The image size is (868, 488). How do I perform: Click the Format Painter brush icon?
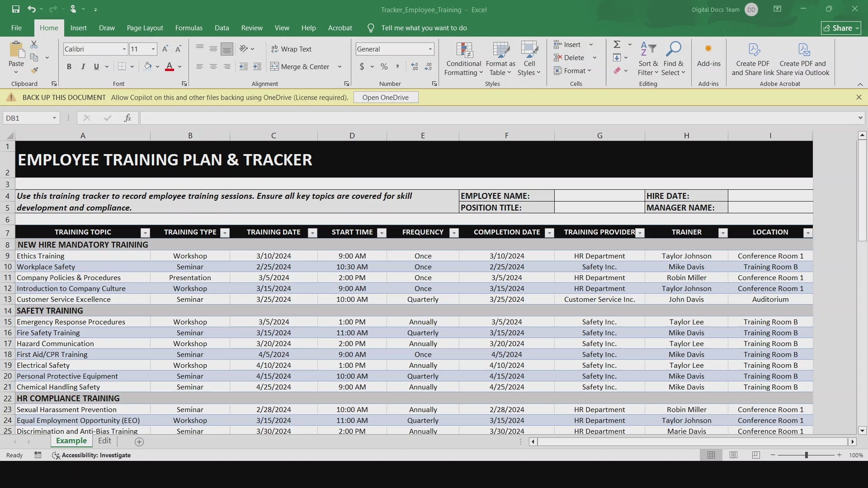point(34,70)
